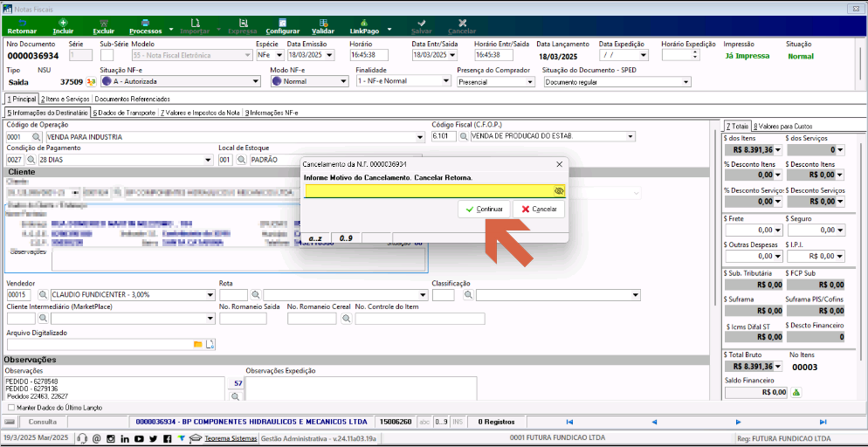Click the Observações Expedição text area
The width and height of the screenshot is (868, 447).
(x=361, y=389)
